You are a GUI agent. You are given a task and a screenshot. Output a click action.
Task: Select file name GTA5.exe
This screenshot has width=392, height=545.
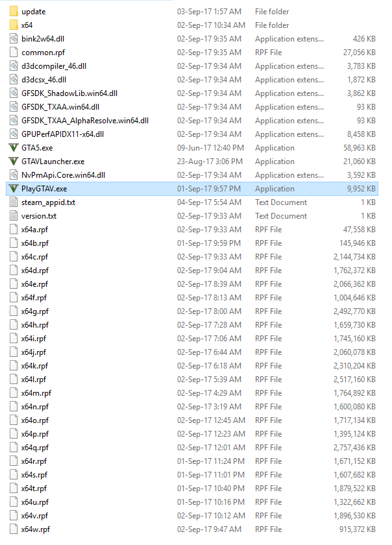tap(37, 148)
